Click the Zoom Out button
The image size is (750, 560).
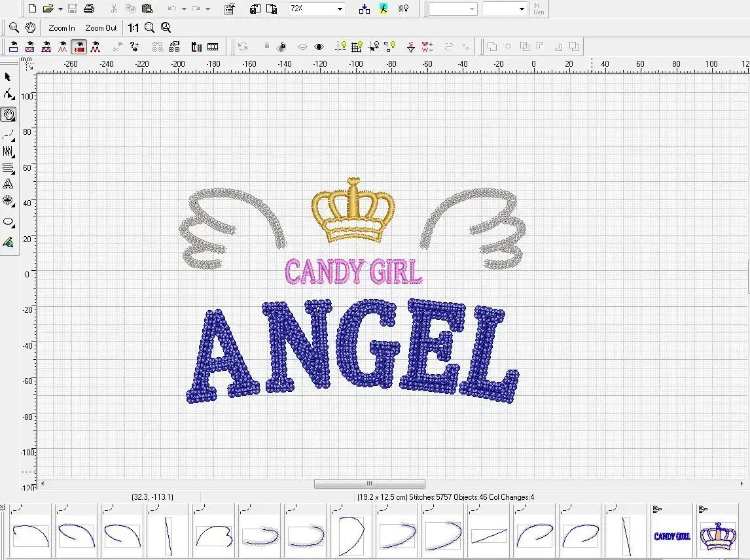(101, 28)
